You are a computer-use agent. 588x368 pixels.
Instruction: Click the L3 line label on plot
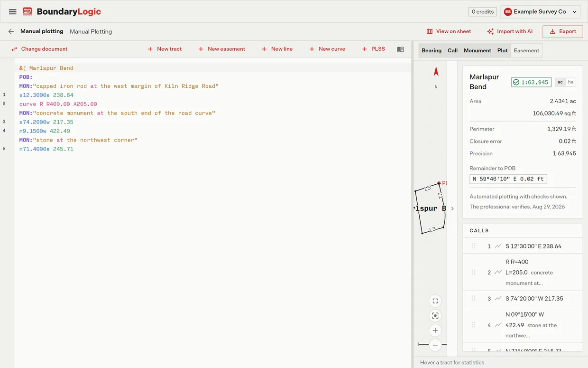click(432, 229)
